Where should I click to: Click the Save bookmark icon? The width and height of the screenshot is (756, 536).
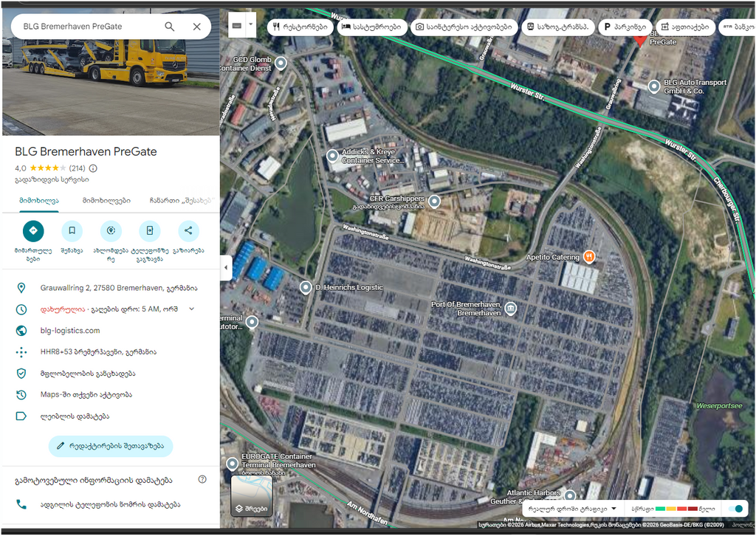click(x=72, y=231)
